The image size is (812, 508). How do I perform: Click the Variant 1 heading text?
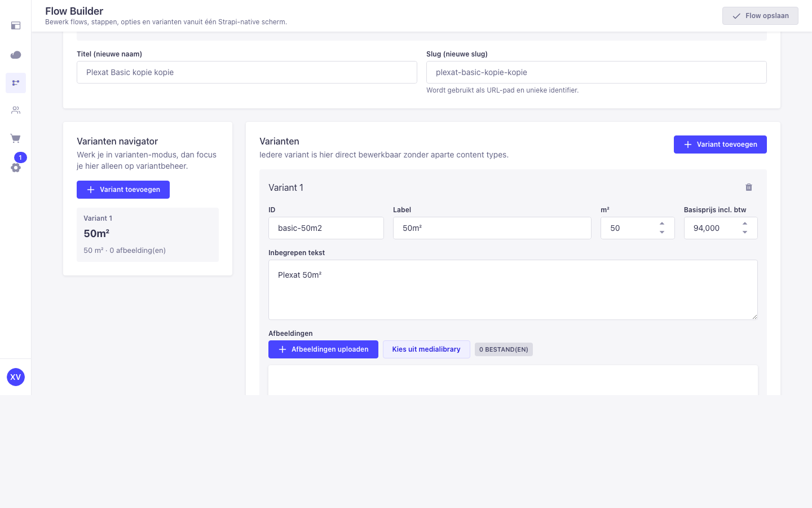tap(286, 188)
